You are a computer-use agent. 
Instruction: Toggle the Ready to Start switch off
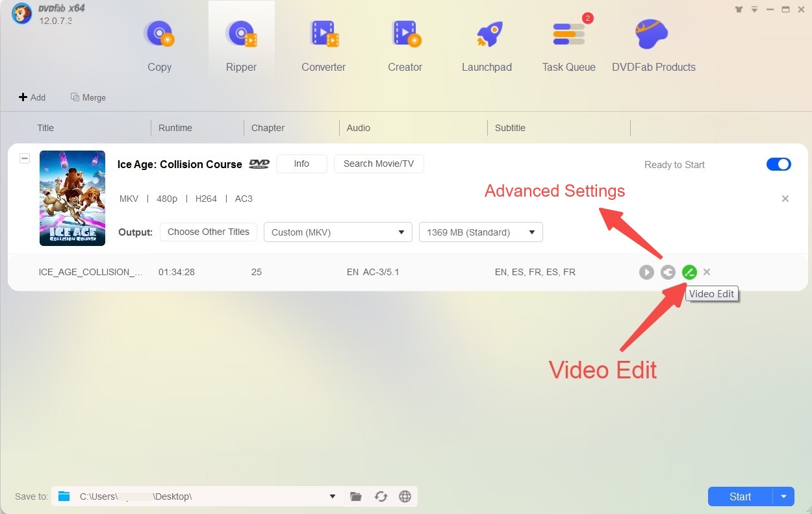pos(778,164)
